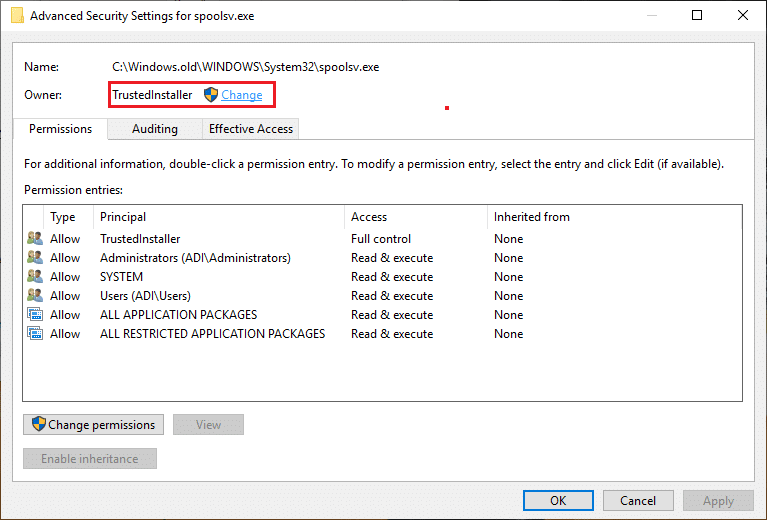Select the Permissions tab
The width and height of the screenshot is (767, 520).
(x=60, y=129)
